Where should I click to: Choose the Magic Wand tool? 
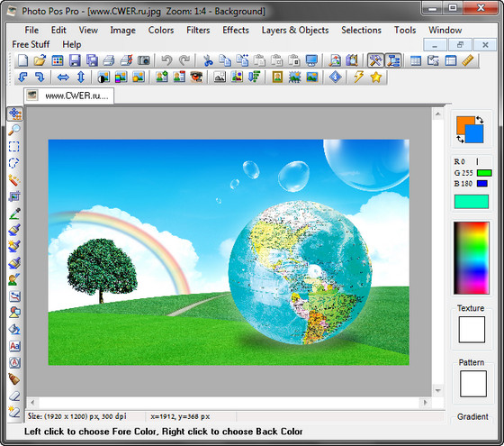(14, 179)
